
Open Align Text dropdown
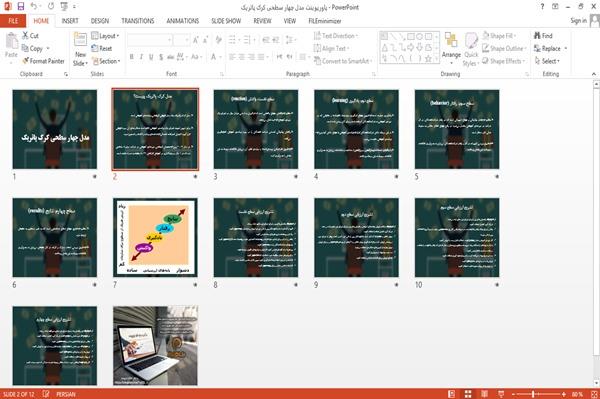(331, 48)
